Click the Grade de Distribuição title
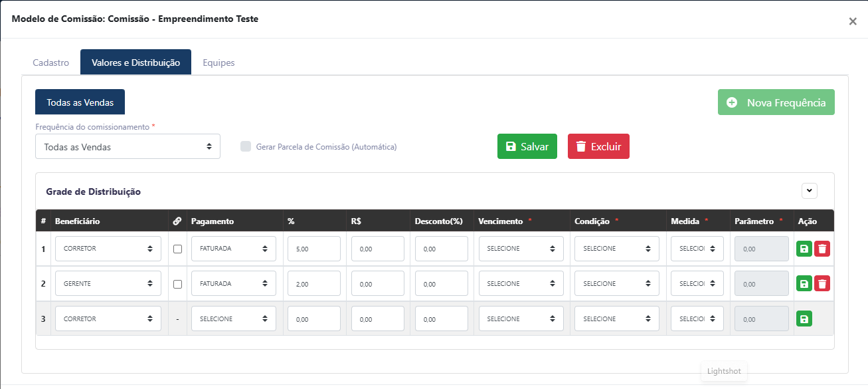This screenshot has height=389, width=868. pos(93,192)
